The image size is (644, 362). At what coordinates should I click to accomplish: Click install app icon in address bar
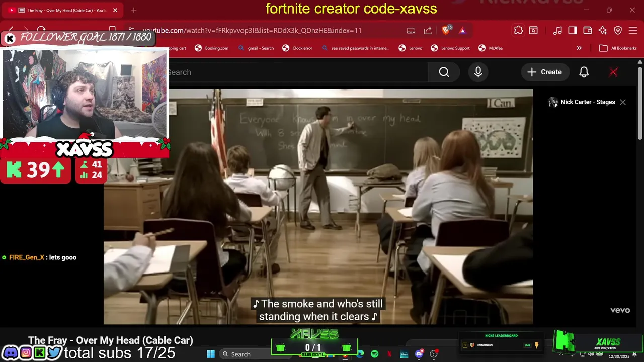tap(411, 31)
